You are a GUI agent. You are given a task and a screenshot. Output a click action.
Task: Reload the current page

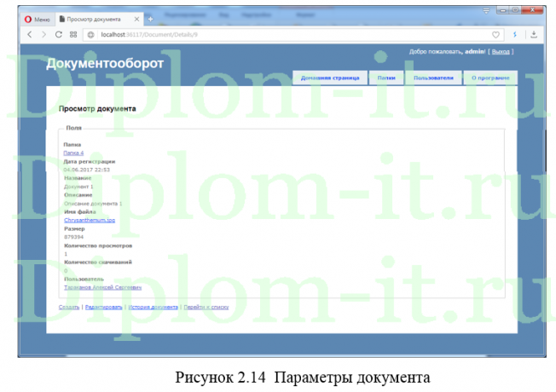click(x=59, y=34)
